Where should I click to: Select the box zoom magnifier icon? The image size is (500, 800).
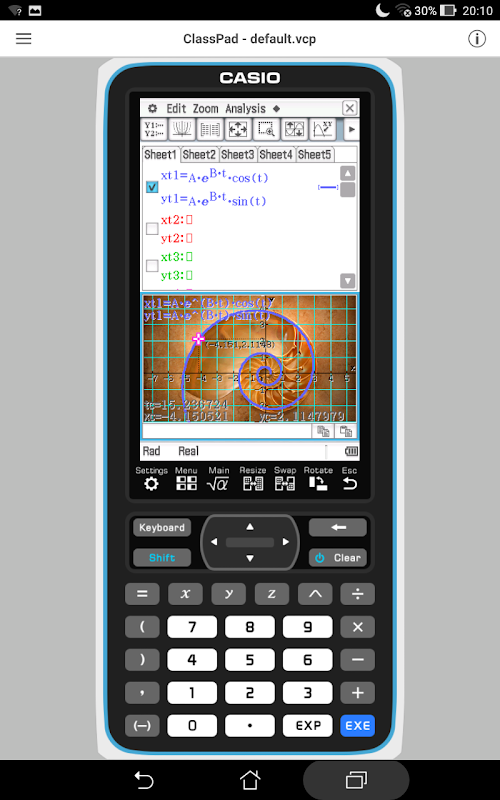266,130
